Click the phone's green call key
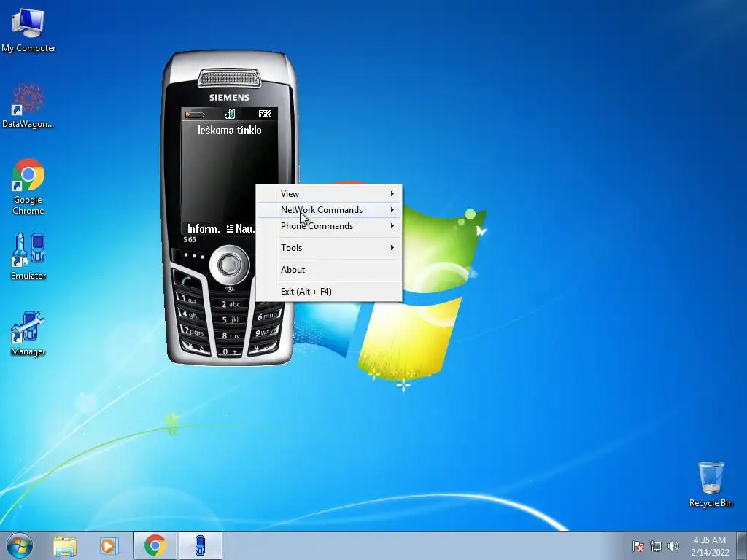The width and height of the screenshot is (747, 560). pyautogui.click(x=187, y=281)
